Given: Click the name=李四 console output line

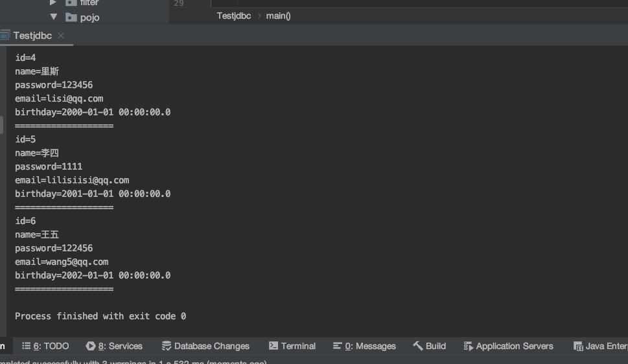Looking at the screenshot, I should point(37,153).
